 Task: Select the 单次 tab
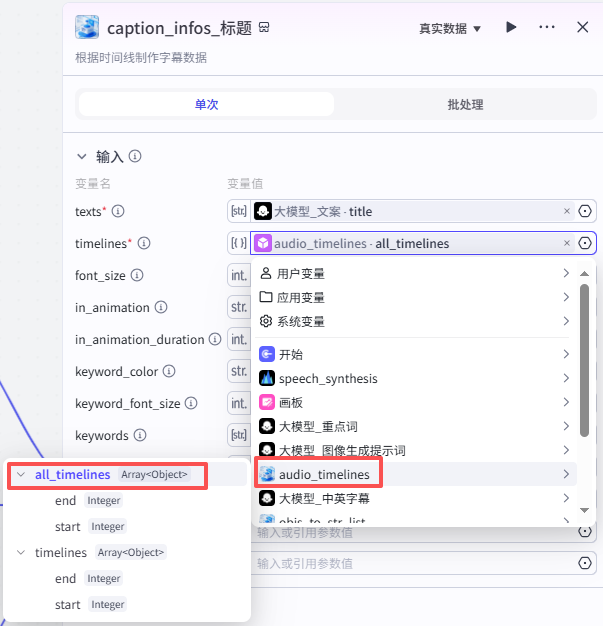[206, 104]
